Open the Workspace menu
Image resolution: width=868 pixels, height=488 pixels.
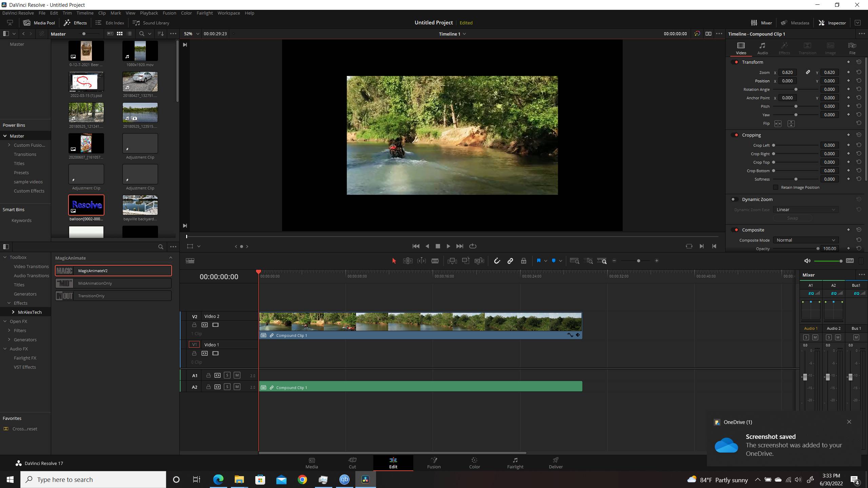tap(229, 13)
